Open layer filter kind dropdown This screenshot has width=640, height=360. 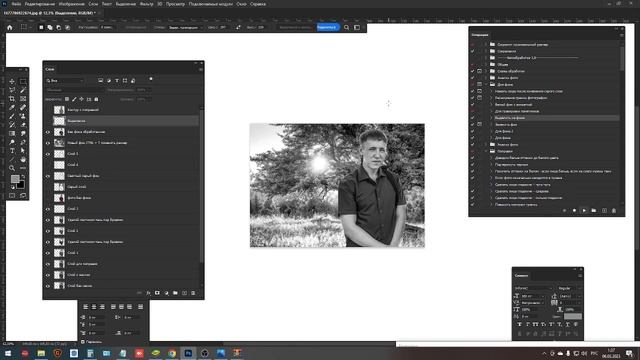pos(65,81)
